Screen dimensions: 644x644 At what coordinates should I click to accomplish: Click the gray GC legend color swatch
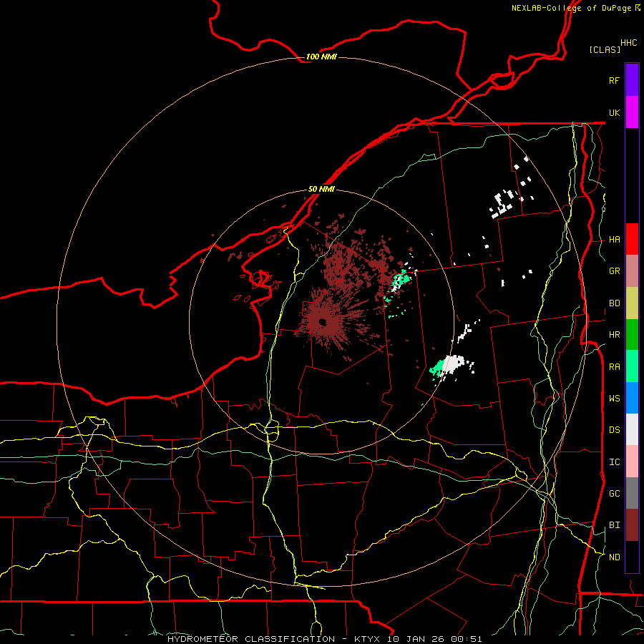632,493
